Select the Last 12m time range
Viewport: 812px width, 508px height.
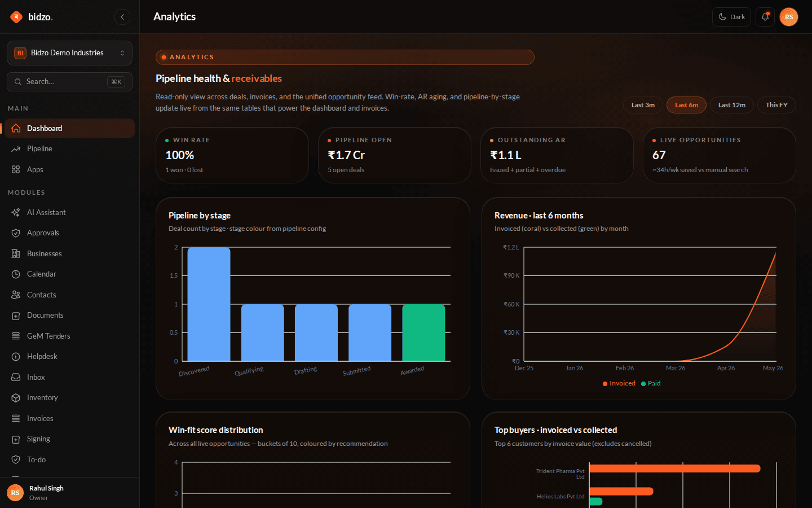pos(732,105)
